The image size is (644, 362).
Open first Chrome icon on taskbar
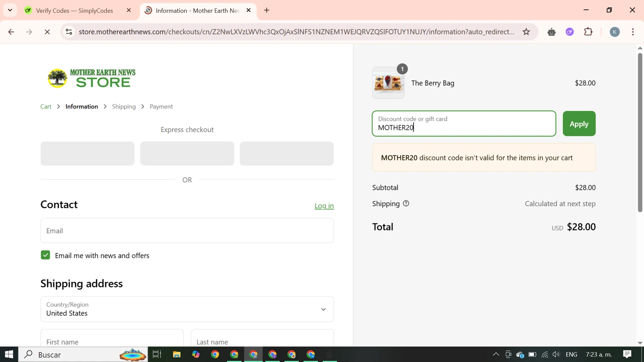click(x=215, y=355)
